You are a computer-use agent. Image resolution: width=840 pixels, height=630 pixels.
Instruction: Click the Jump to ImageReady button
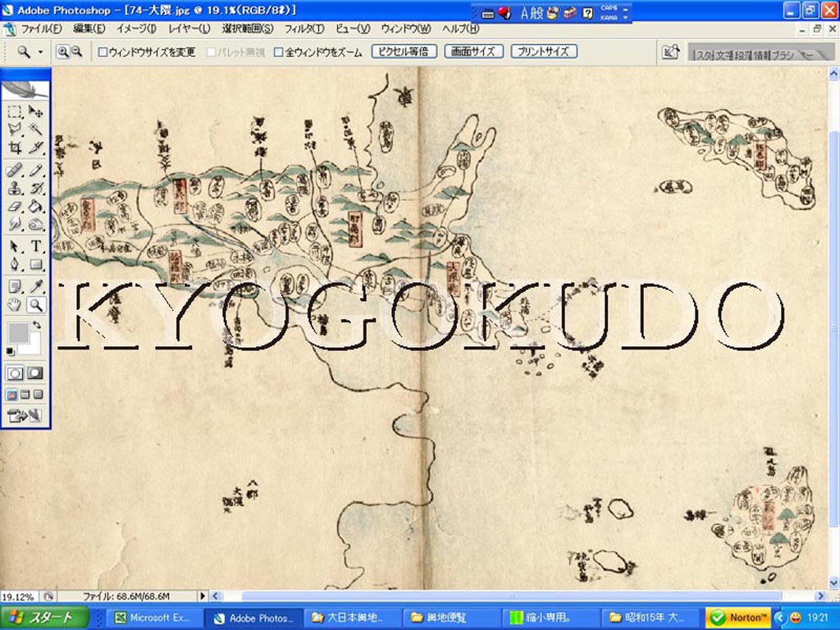click(25, 416)
